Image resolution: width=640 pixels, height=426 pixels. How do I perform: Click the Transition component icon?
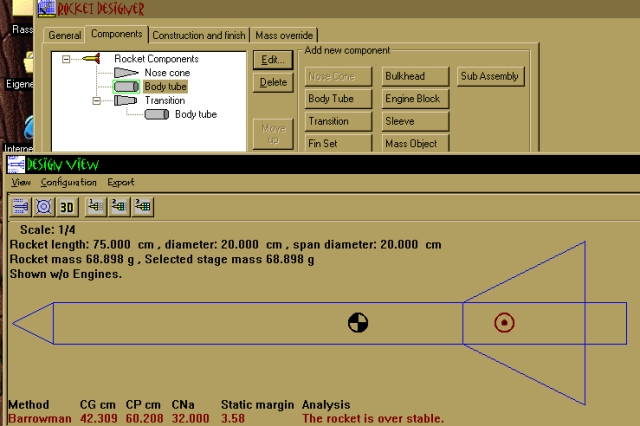point(125,100)
